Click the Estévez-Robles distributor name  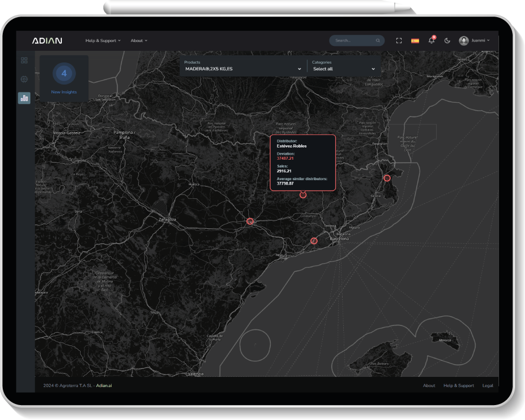[x=292, y=146]
